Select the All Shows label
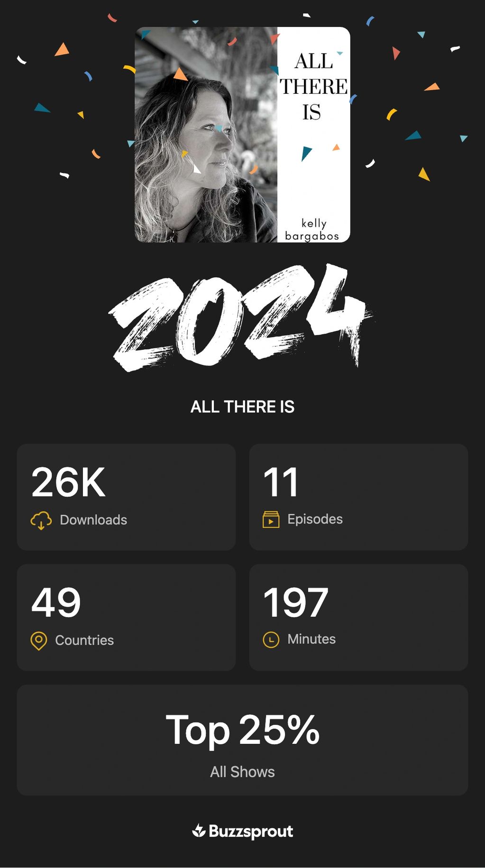Image resolution: width=485 pixels, height=868 pixels. [x=242, y=772]
